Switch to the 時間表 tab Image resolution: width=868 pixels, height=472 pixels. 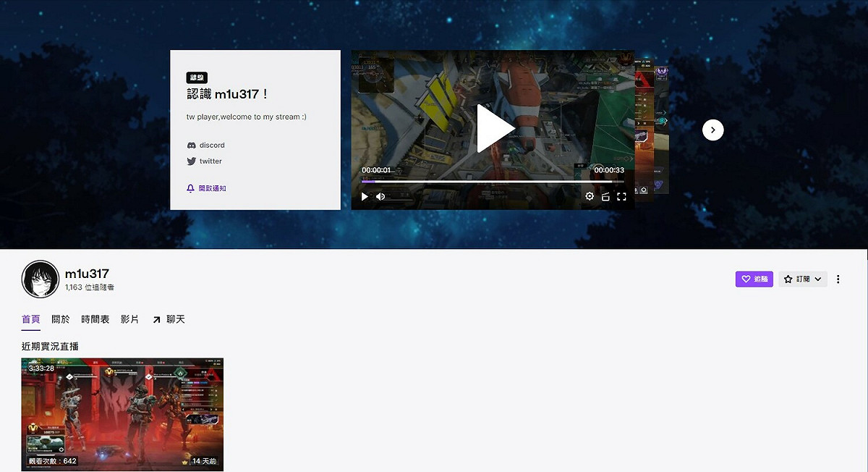[95, 319]
